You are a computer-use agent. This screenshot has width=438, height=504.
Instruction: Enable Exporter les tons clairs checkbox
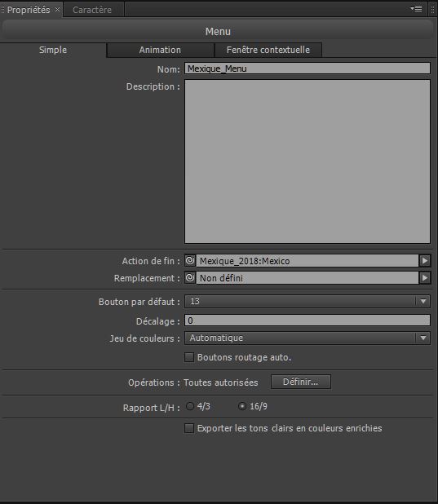(x=189, y=428)
